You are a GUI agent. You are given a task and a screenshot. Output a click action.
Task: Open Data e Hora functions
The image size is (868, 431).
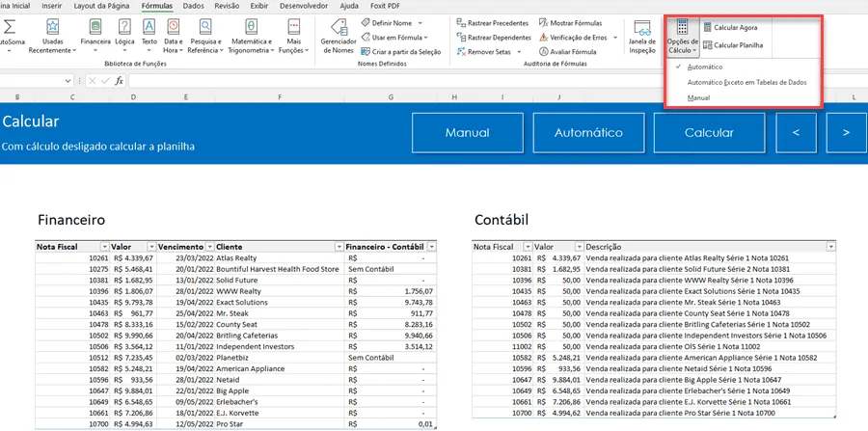[174, 37]
